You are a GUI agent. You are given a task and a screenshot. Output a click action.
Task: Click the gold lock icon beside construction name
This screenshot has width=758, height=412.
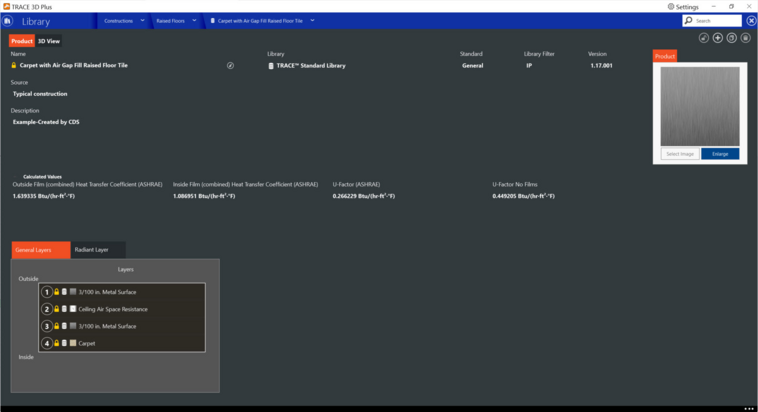[x=14, y=65]
